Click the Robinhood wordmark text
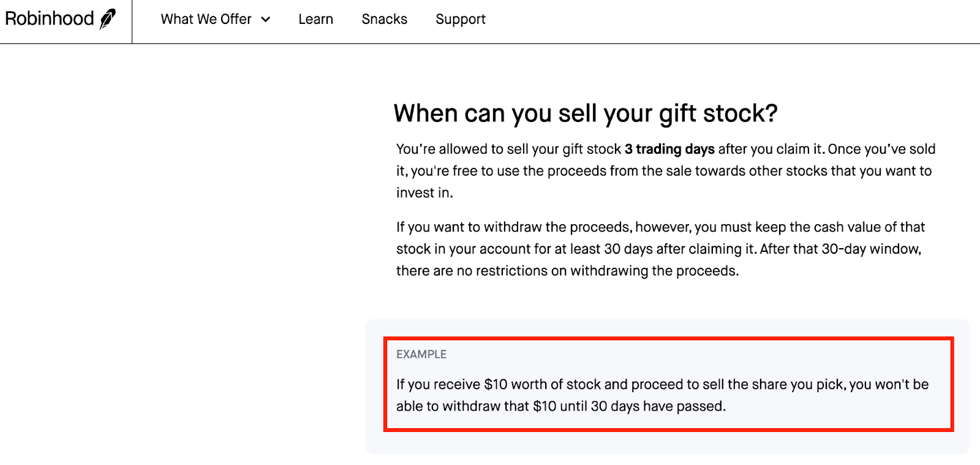Viewport: 980px width, 465px height. [x=49, y=19]
